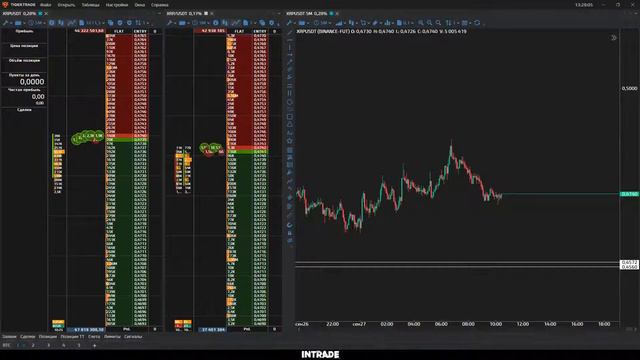Screen dimensions: 640x360
Task: Switch to the Сигналы tab
Action: 133,337
